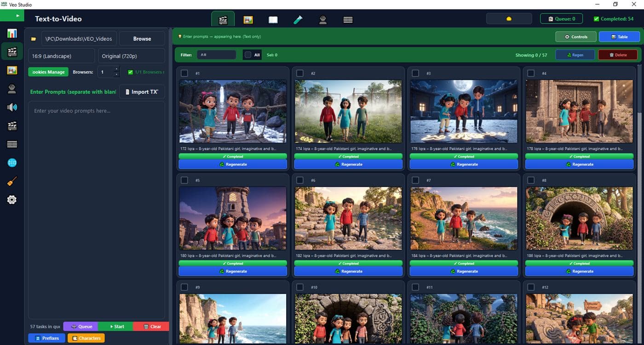Increase Browsers count with up arrow

tap(116, 69)
